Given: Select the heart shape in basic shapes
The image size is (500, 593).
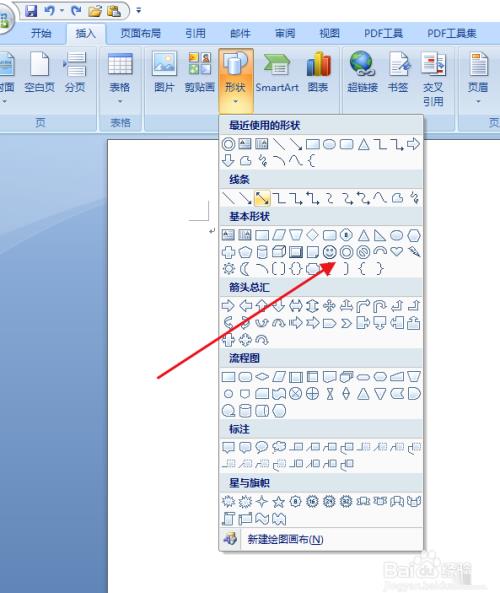Looking at the screenshot, I should 396,251.
